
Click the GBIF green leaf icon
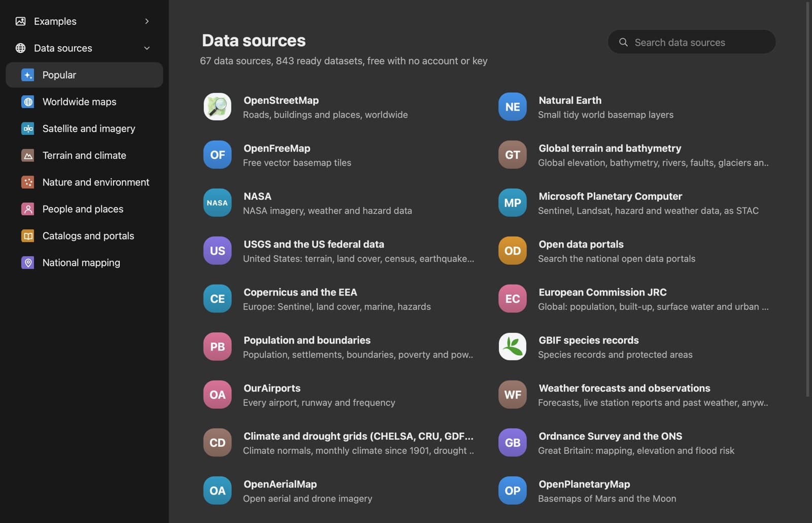pyautogui.click(x=513, y=346)
